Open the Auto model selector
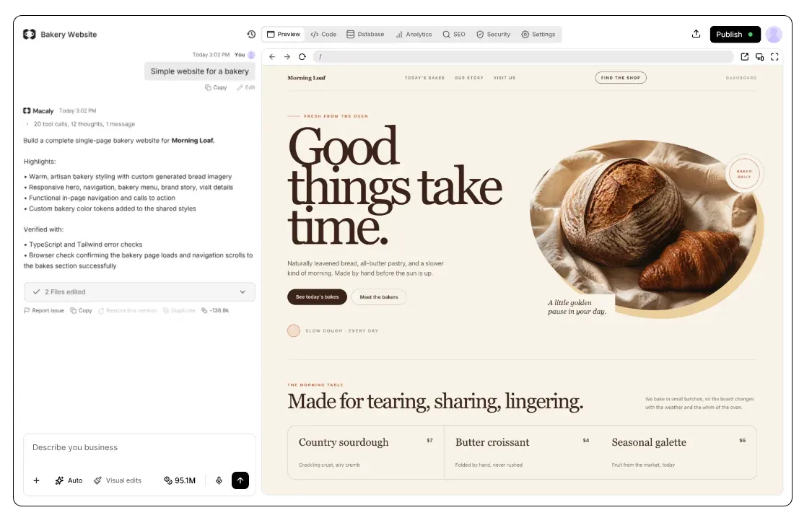Image resolution: width=812 pixels, height=523 pixels. pos(69,480)
